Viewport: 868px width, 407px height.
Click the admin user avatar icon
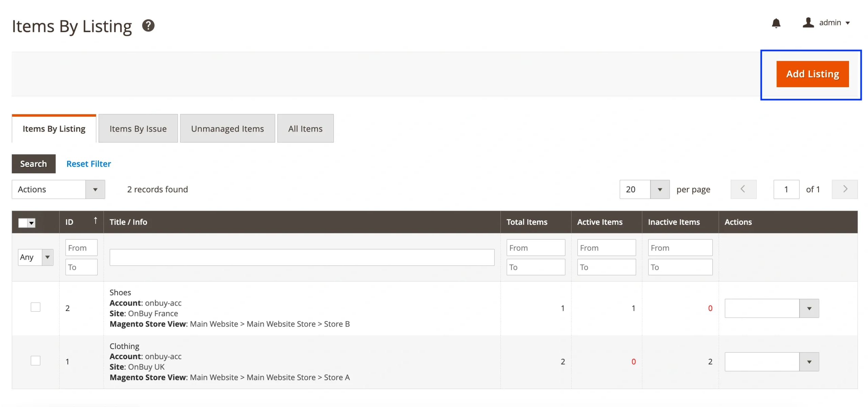click(808, 23)
